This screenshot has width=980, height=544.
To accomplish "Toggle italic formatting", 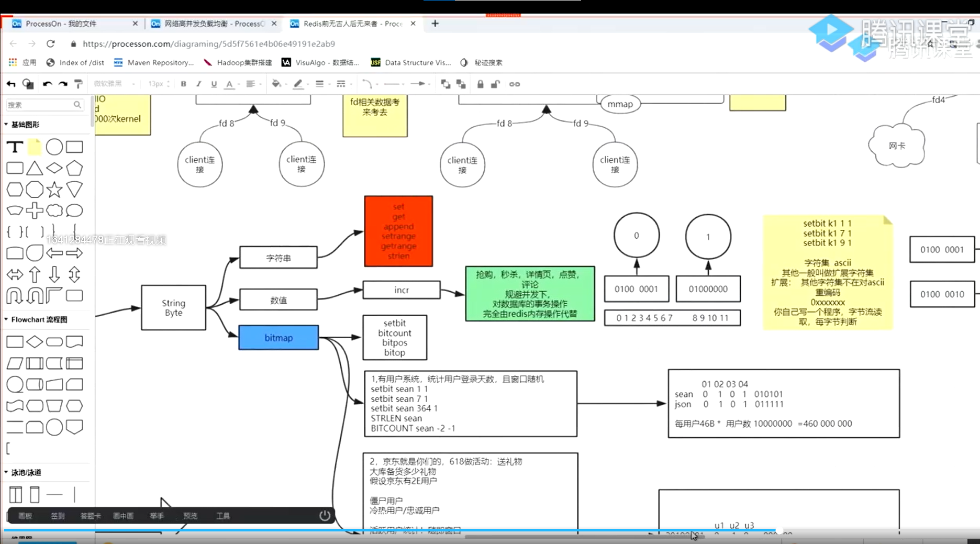I will (x=198, y=84).
